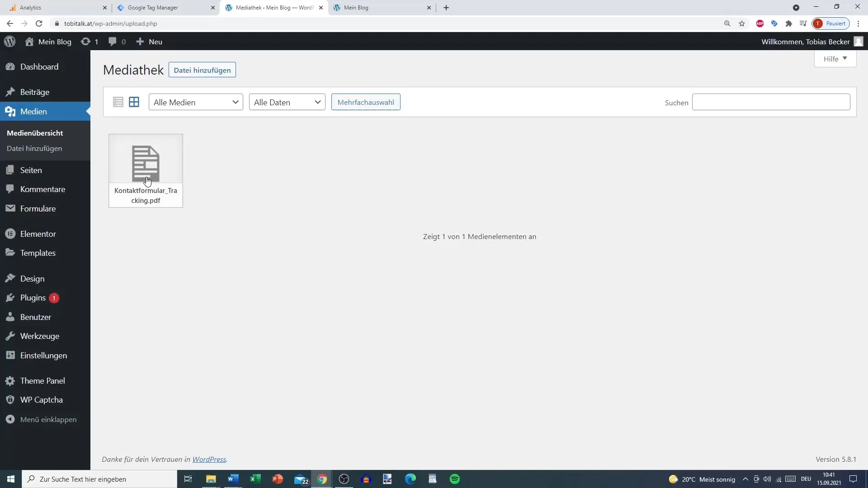
Task: Toggle Mehrfachauswahl (multiple selection) mode
Action: (365, 102)
